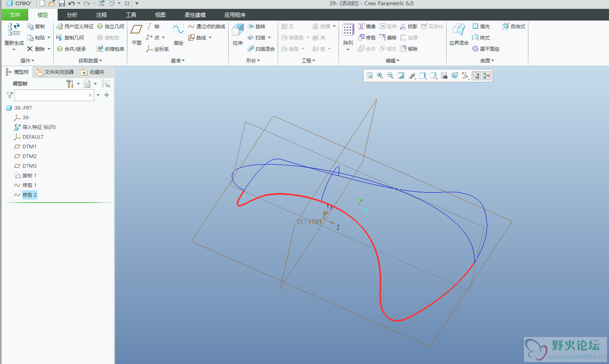Expand the Editing (编辑) group

(393, 60)
